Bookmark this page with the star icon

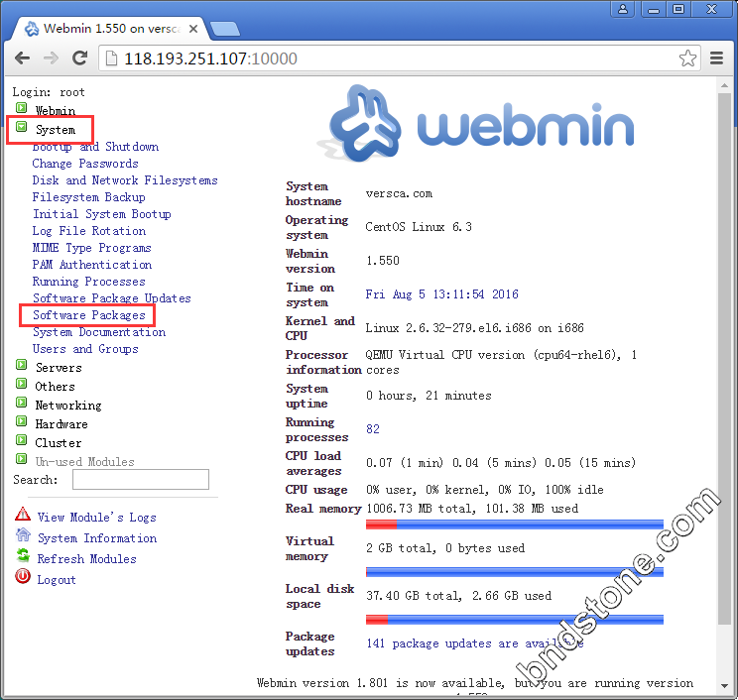click(687, 58)
